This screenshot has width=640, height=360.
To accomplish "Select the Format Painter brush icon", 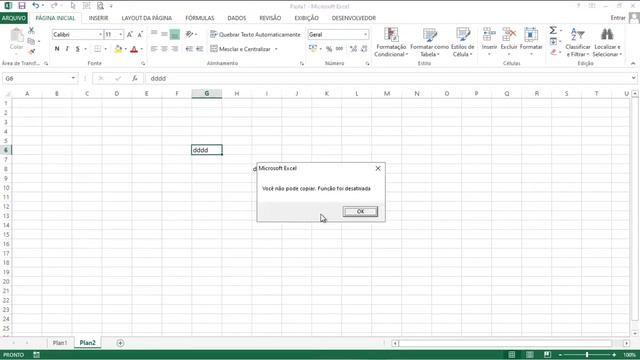I will (x=31, y=51).
